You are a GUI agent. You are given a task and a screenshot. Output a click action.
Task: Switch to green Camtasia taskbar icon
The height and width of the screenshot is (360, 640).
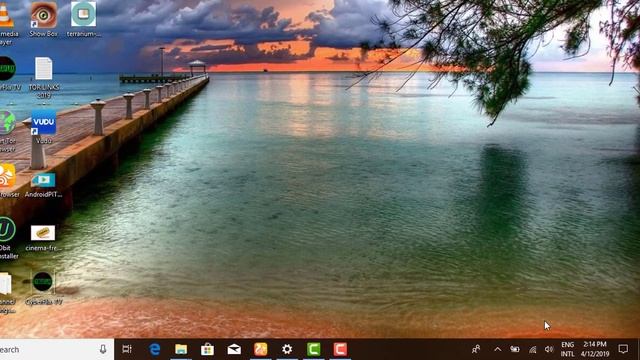[x=313, y=349]
